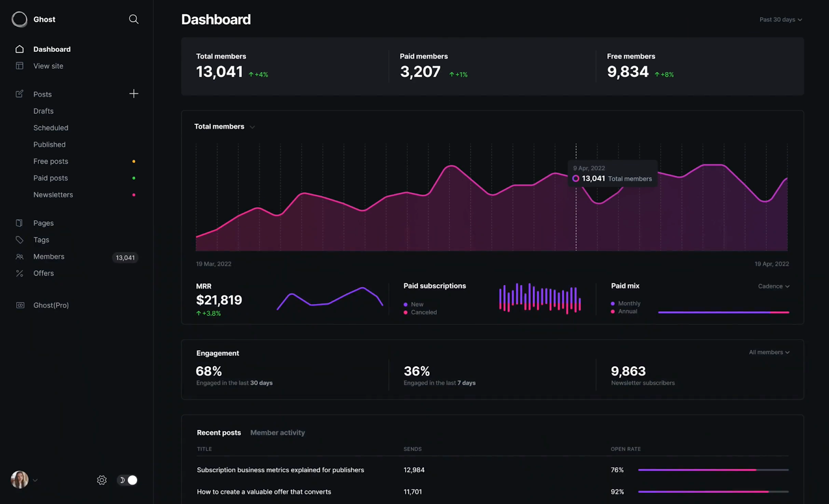Select the Dashboard home icon
The height and width of the screenshot is (504, 829).
pos(19,49)
